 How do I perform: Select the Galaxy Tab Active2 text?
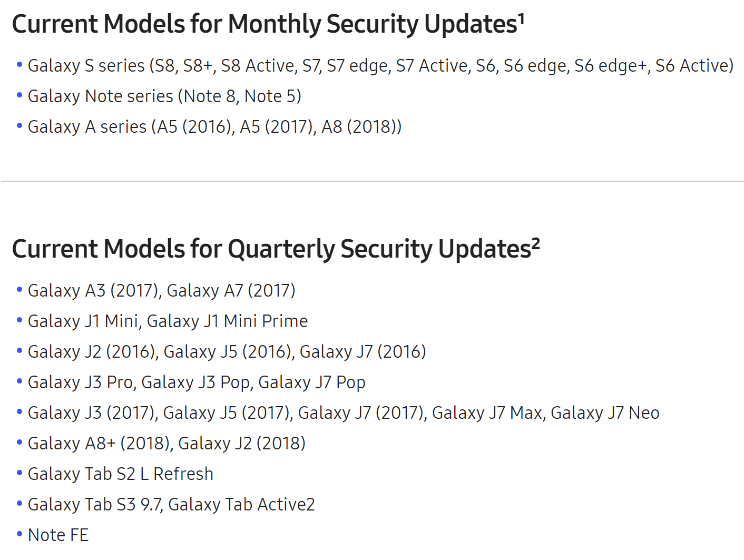click(x=241, y=505)
